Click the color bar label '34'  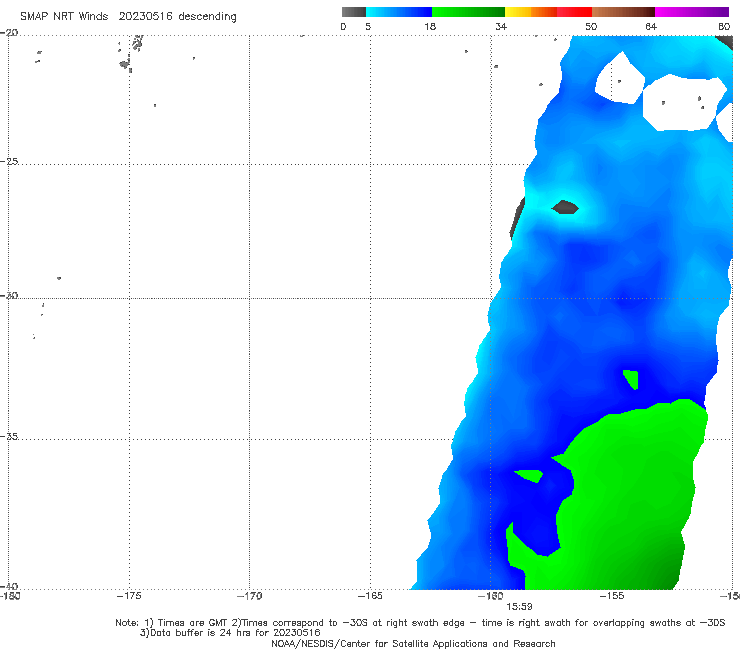tap(501, 27)
